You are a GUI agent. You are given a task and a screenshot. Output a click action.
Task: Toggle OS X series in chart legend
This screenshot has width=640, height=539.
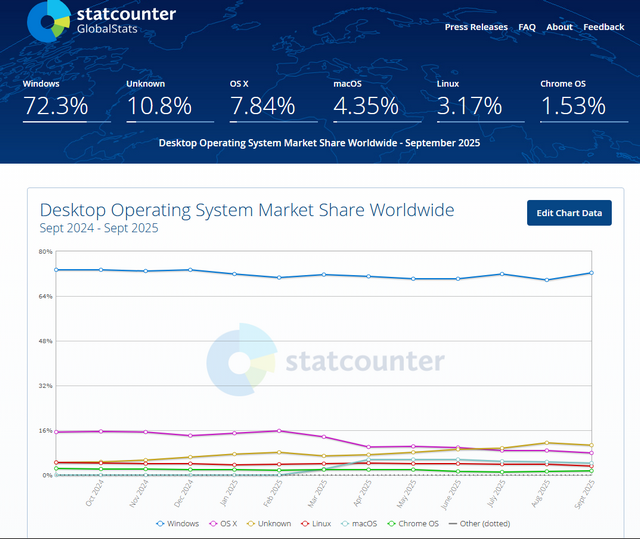(x=223, y=523)
